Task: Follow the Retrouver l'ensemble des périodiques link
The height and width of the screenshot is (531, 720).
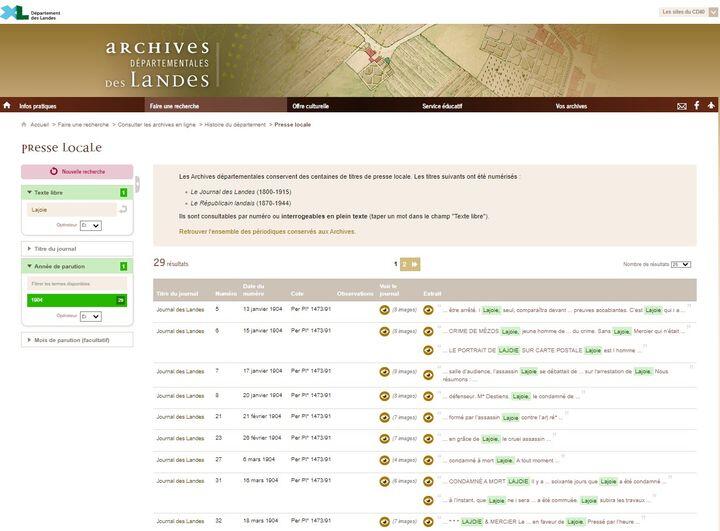Action: pyautogui.click(x=267, y=231)
